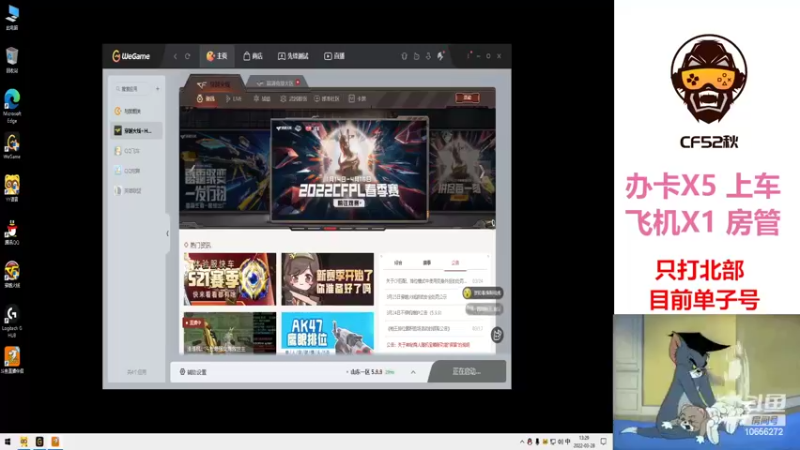Show the next banner on the right
Screen dimensions: 800x450
[x=481, y=171]
